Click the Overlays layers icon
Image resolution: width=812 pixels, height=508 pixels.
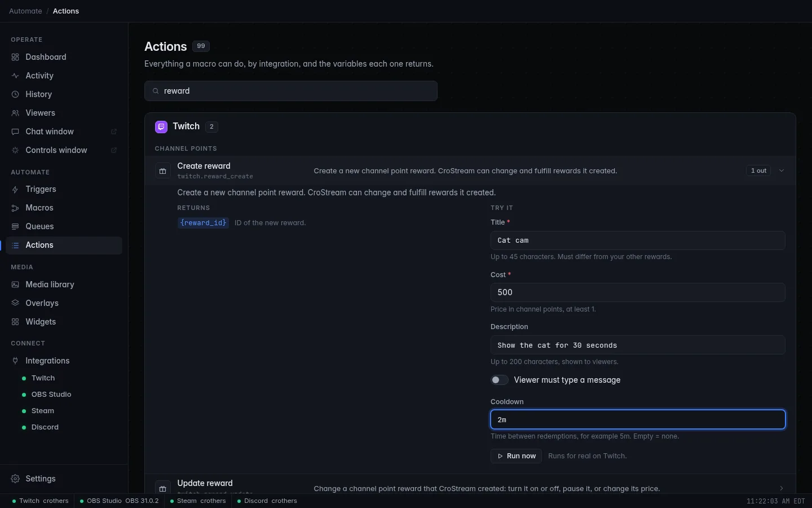click(15, 303)
